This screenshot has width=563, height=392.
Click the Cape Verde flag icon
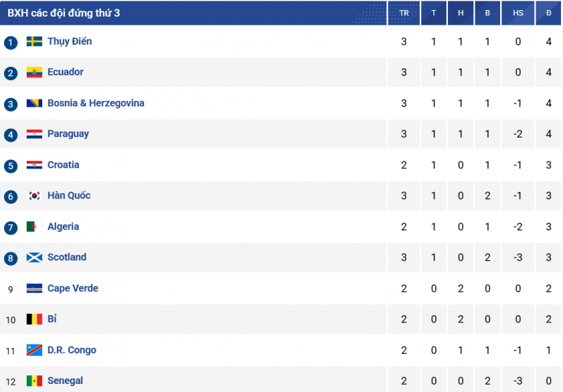coord(34,288)
